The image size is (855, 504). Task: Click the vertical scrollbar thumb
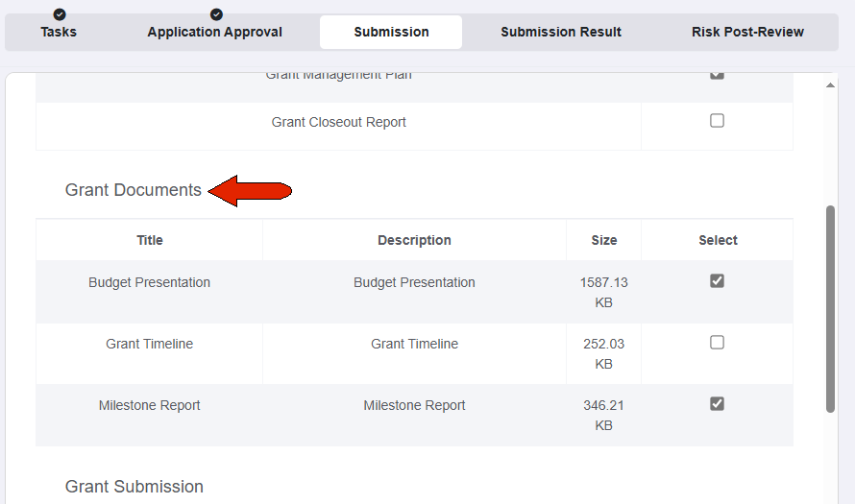[x=830, y=309]
